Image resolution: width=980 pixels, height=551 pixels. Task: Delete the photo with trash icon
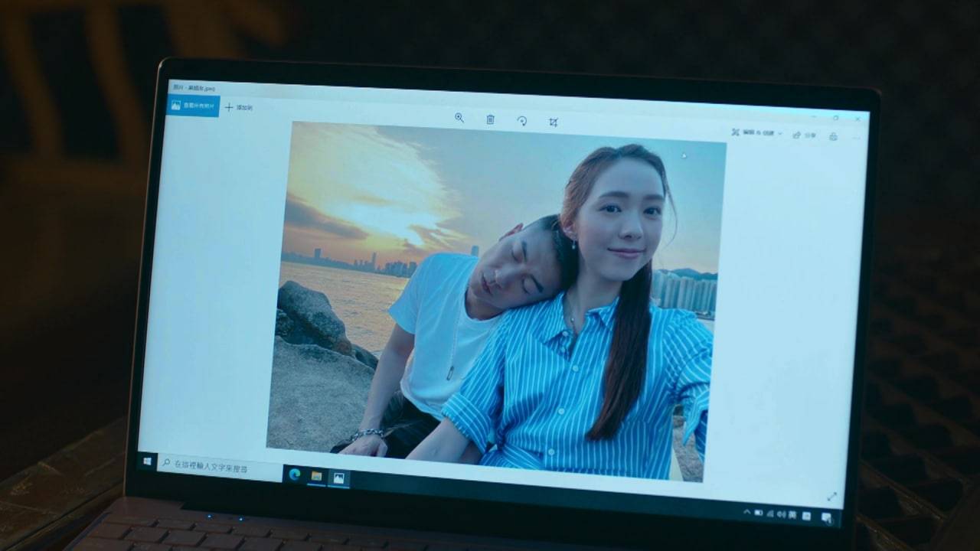pyautogui.click(x=490, y=119)
